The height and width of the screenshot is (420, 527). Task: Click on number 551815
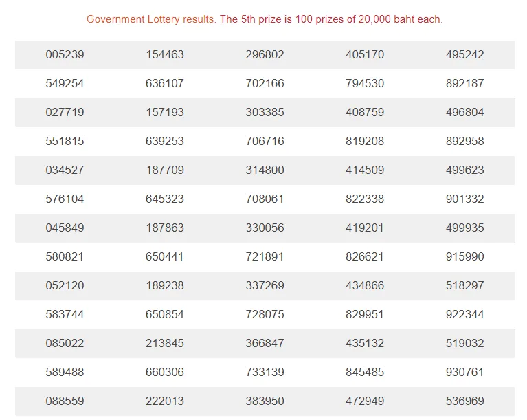[x=65, y=141]
